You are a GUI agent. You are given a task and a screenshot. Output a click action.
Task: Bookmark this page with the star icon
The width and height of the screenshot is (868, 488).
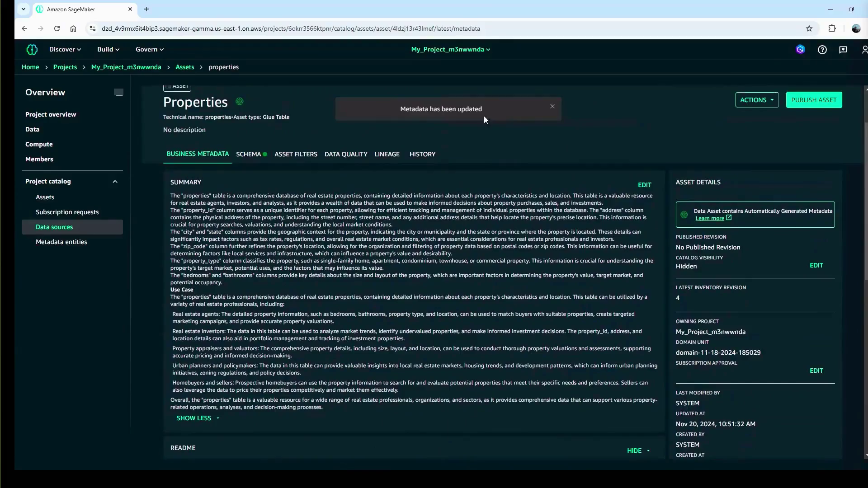click(x=809, y=28)
